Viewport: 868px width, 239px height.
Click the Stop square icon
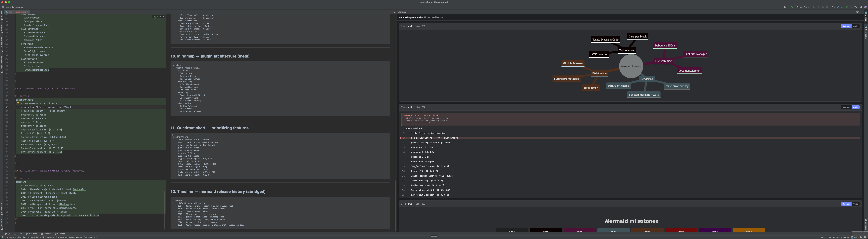pos(827,7)
